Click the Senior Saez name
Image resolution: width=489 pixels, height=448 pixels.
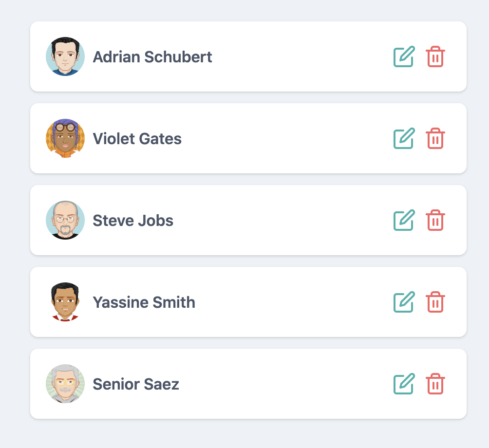[136, 384]
